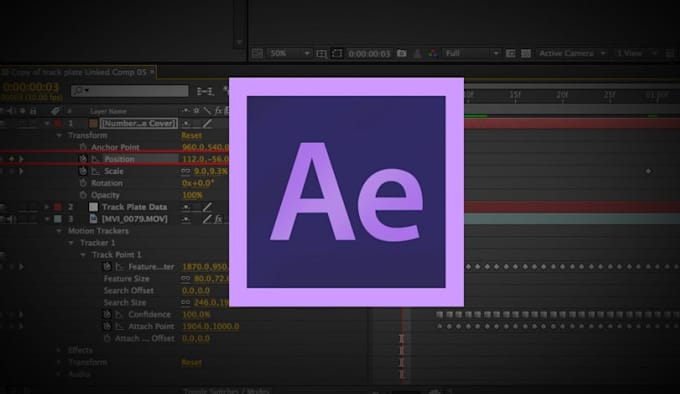680x394 pixels.
Task: Toggle Anchor Point stopwatch
Action: [x=83, y=147]
